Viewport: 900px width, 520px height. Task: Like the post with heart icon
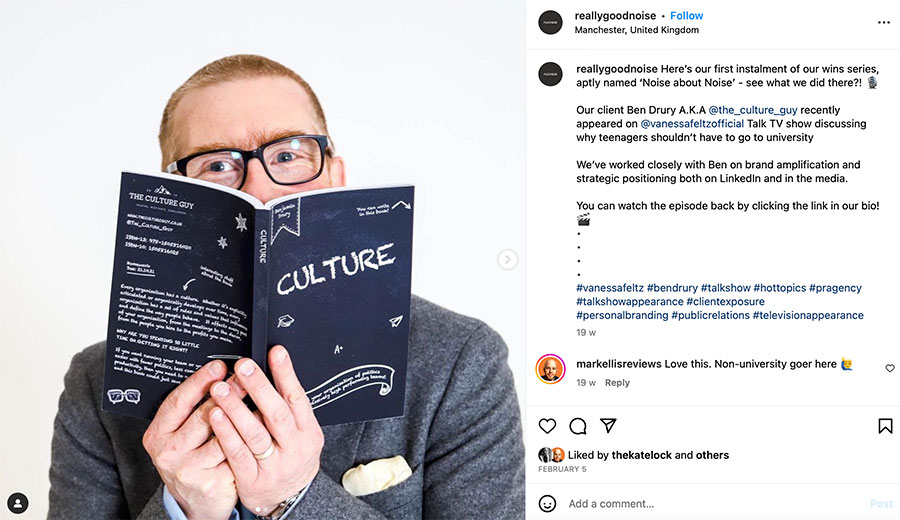tap(547, 426)
